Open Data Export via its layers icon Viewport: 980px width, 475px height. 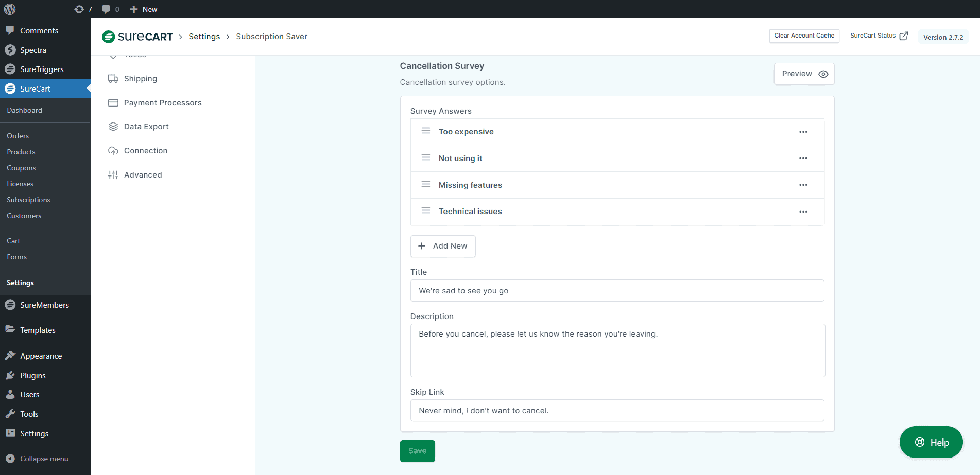tap(113, 126)
